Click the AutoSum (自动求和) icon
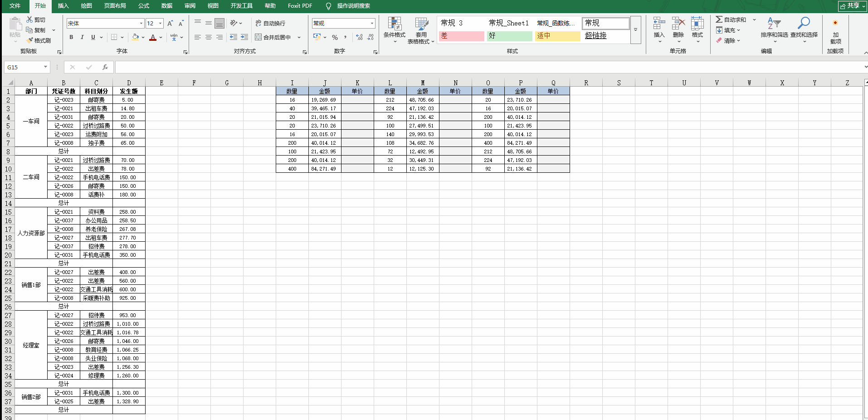 pos(719,20)
